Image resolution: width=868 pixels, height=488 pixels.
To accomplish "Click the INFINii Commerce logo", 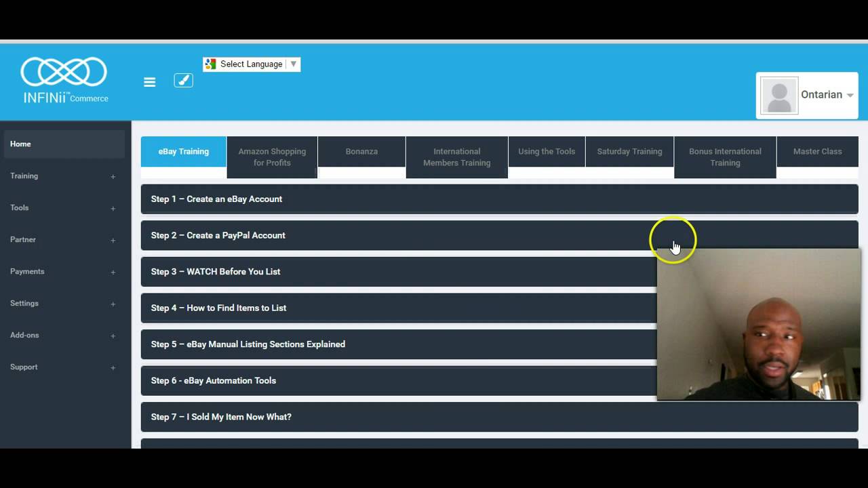I will click(x=64, y=80).
